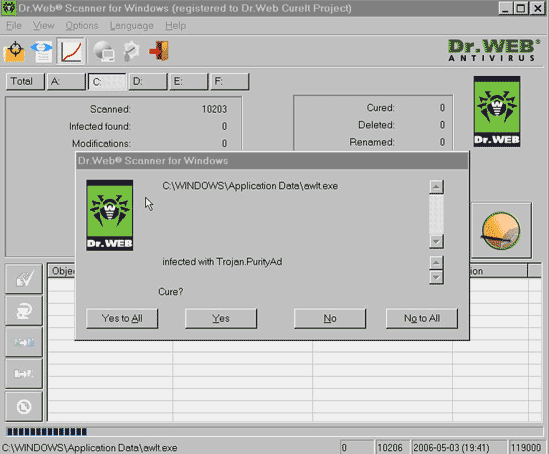The image size is (549, 454).
Task: Open the Options menu
Action: [82, 26]
